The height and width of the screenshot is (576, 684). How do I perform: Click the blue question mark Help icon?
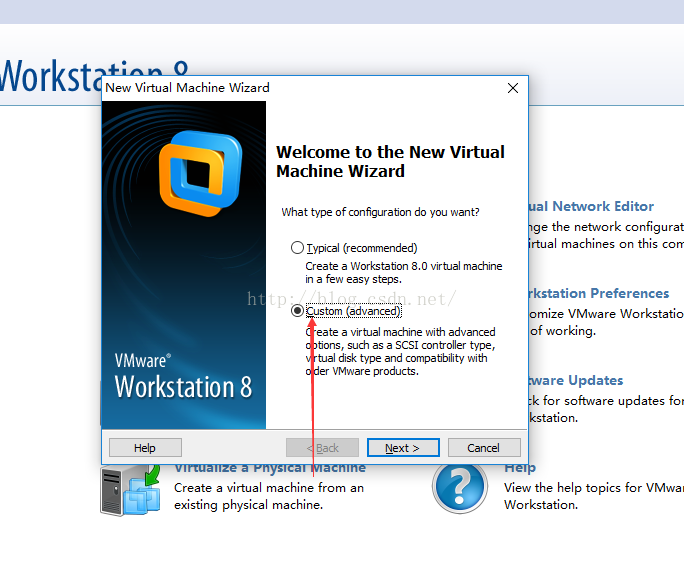460,487
